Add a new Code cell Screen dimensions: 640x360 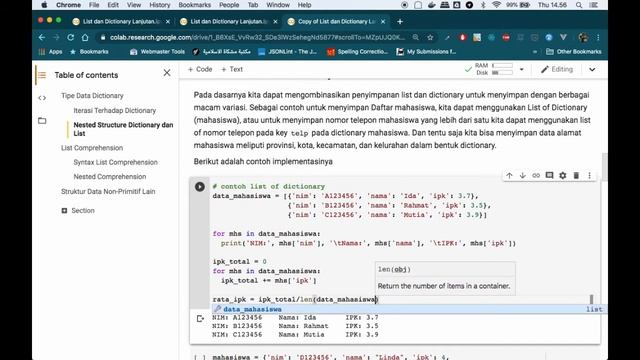[x=200, y=69]
